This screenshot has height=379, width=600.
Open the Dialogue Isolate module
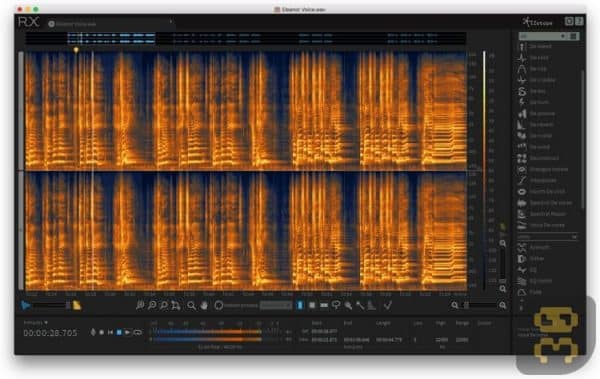[x=543, y=169]
